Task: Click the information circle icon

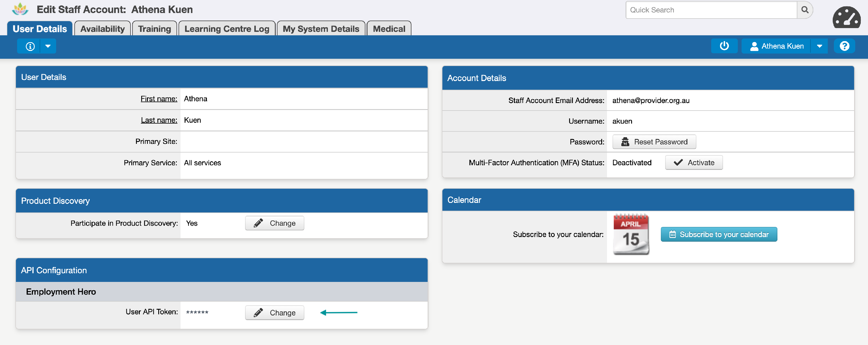Action: click(x=30, y=46)
